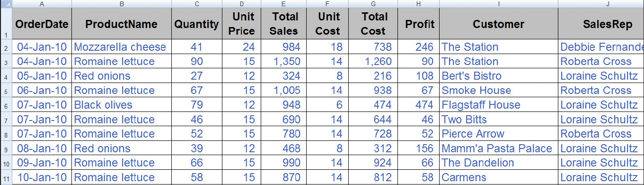The image size is (644, 185).
Task: Select the Flagstaff House customer cell
Action: pos(499,105)
